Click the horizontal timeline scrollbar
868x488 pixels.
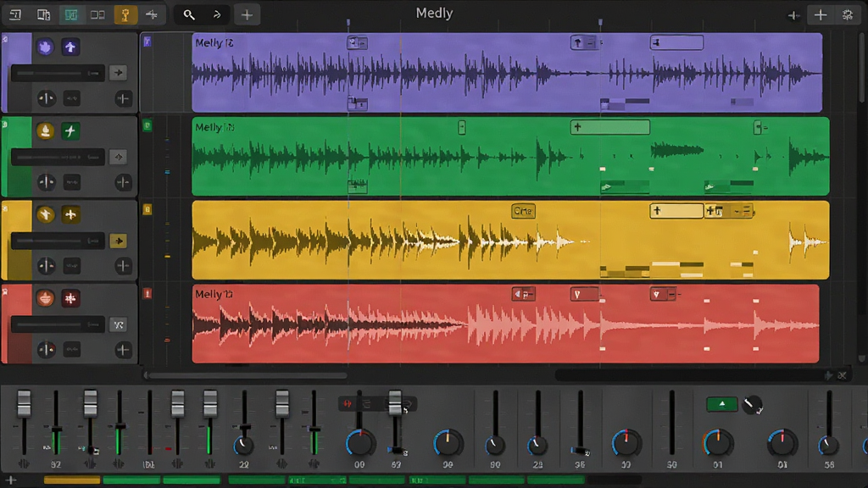(x=246, y=375)
